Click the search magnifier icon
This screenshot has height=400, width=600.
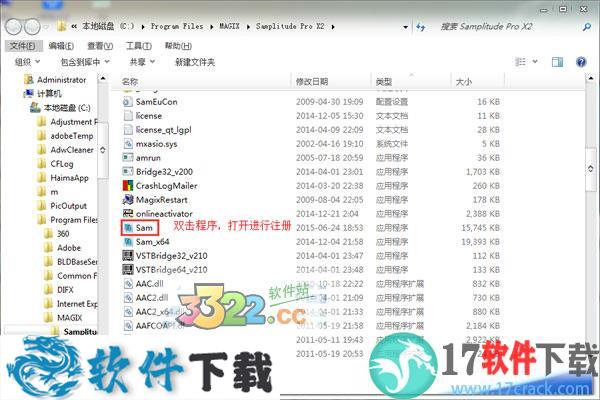tap(587, 27)
